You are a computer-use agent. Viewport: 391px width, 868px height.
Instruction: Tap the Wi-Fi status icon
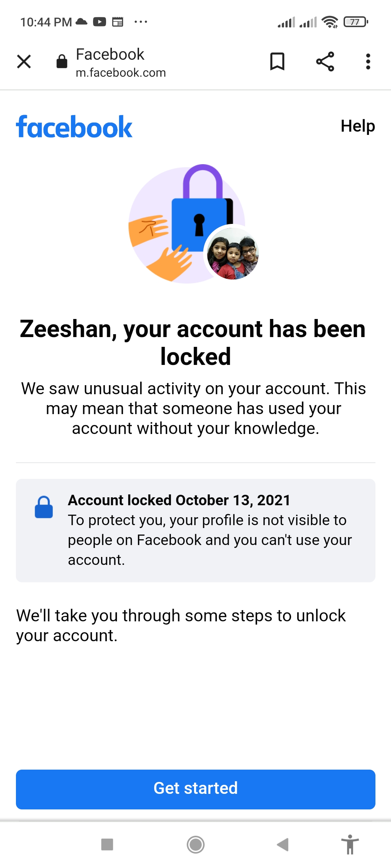pos(329,22)
